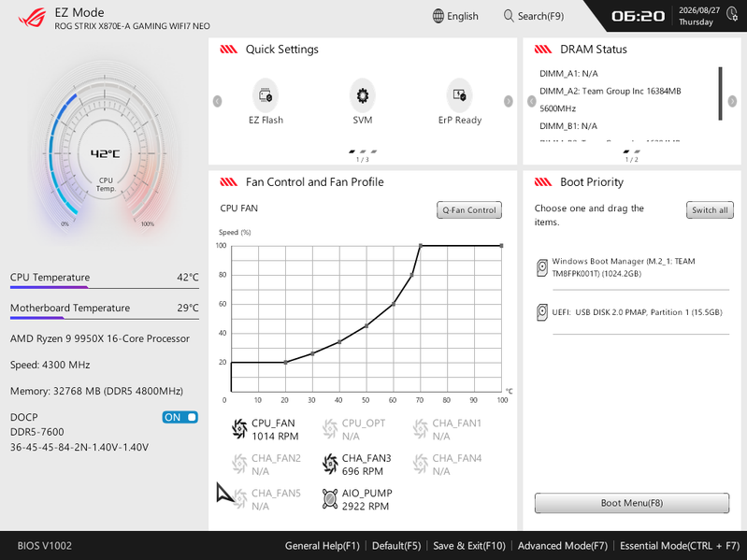Image resolution: width=747 pixels, height=560 pixels.
Task: Click the 2922 RPM reading
Action: (x=366, y=506)
